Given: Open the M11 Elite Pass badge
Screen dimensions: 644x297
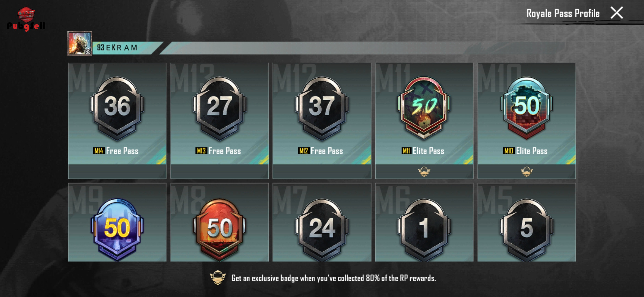Looking at the screenshot, I should tap(424, 108).
